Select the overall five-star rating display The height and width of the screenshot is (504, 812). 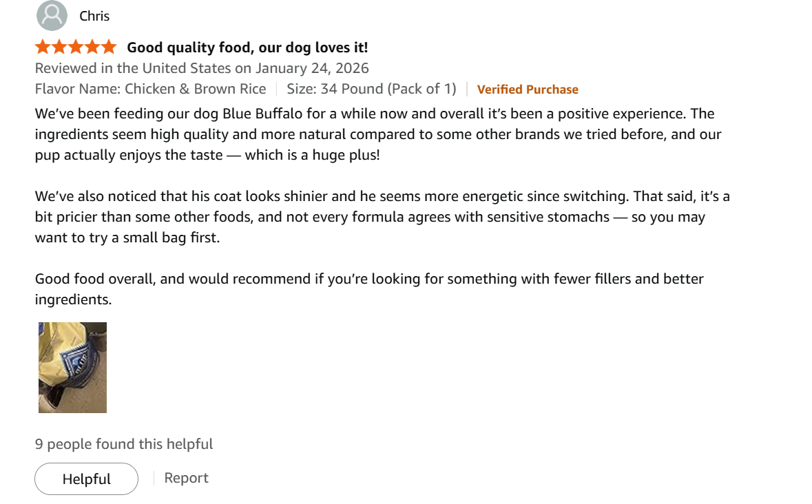click(x=76, y=46)
